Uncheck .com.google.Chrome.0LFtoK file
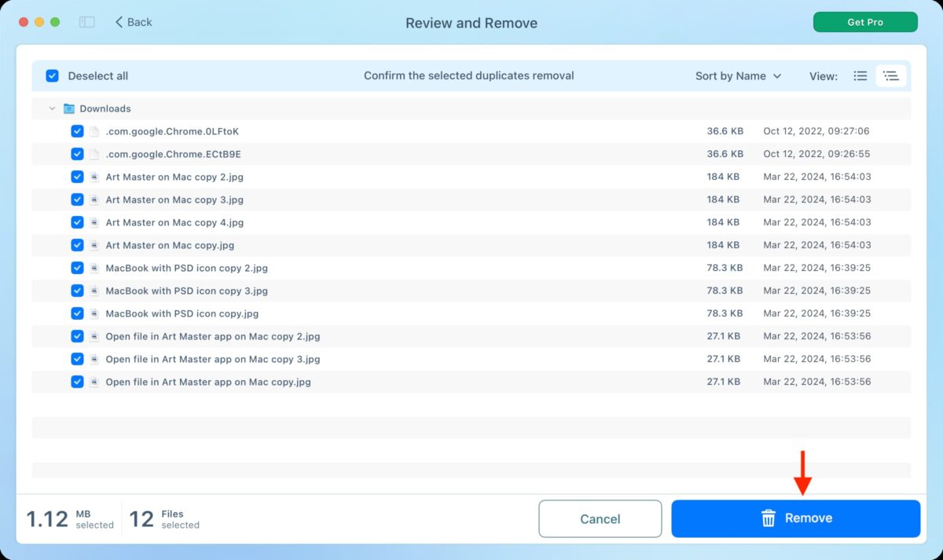Screen dimensions: 943x560 coord(77,132)
